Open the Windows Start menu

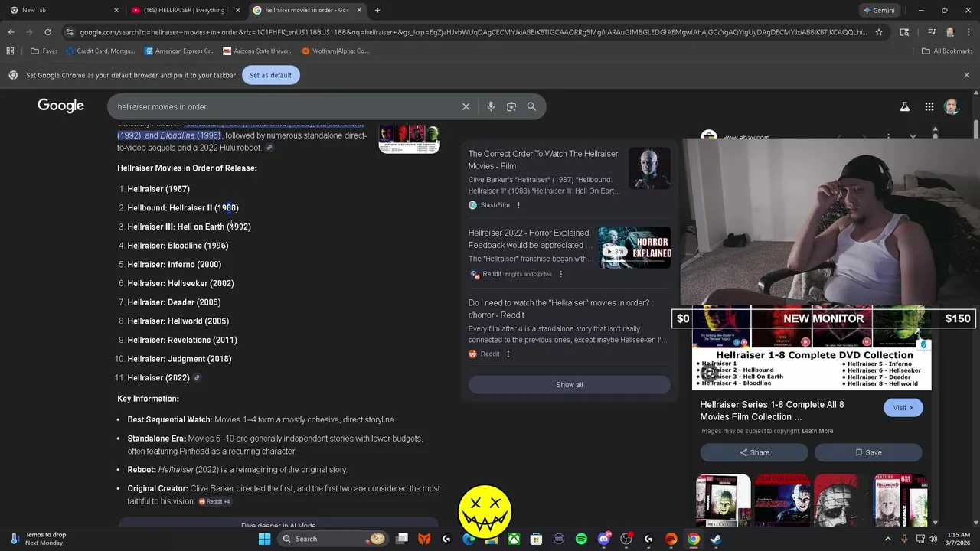coord(264,539)
